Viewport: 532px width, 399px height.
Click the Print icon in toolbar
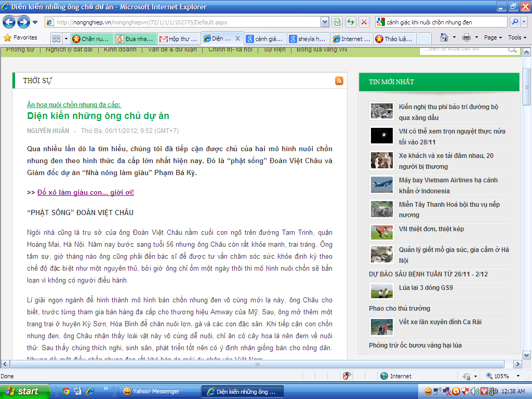(x=467, y=37)
